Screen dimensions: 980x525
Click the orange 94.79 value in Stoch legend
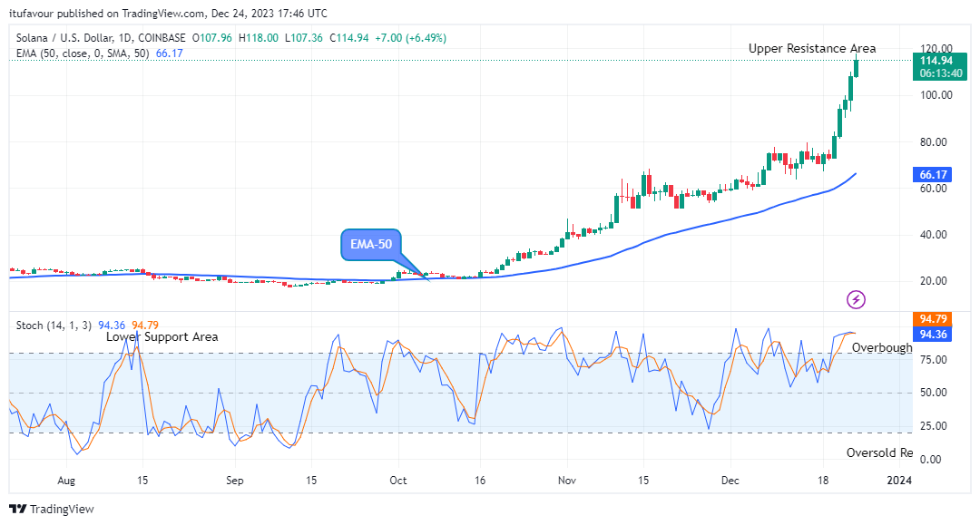pyautogui.click(x=145, y=326)
